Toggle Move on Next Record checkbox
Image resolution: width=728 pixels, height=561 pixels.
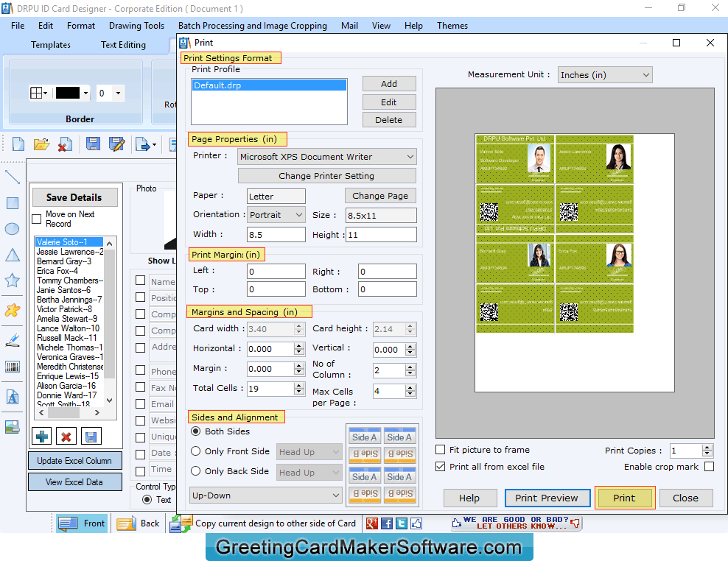click(x=37, y=219)
